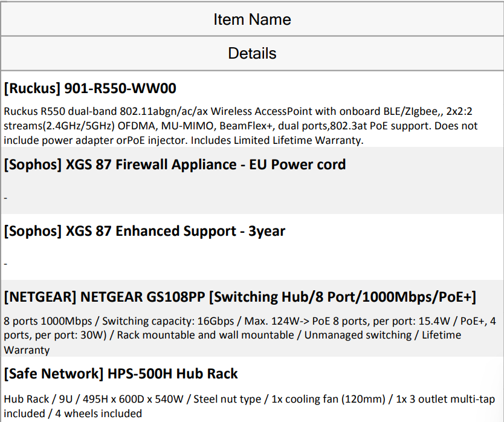Select Sophos XGS 87 Firewall Appliance title
The image size is (504, 422).
(x=175, y=164)
